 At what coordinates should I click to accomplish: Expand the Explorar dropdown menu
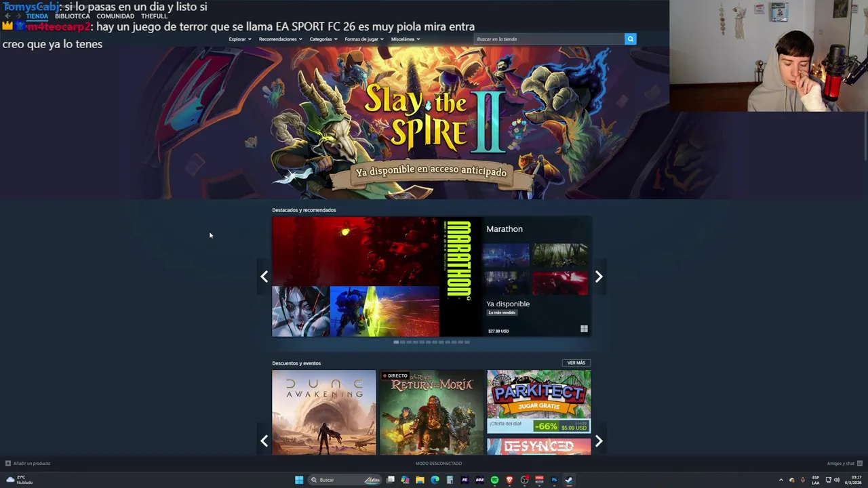[240, 39]
